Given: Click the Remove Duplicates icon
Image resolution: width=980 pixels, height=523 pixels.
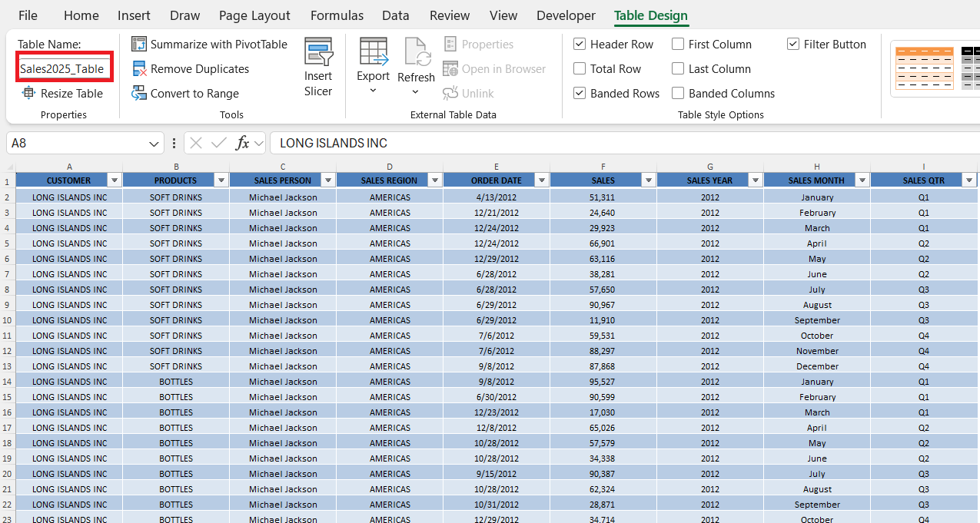Looking at the screenshot, I should pyautogui.click(x=139, y=68).
